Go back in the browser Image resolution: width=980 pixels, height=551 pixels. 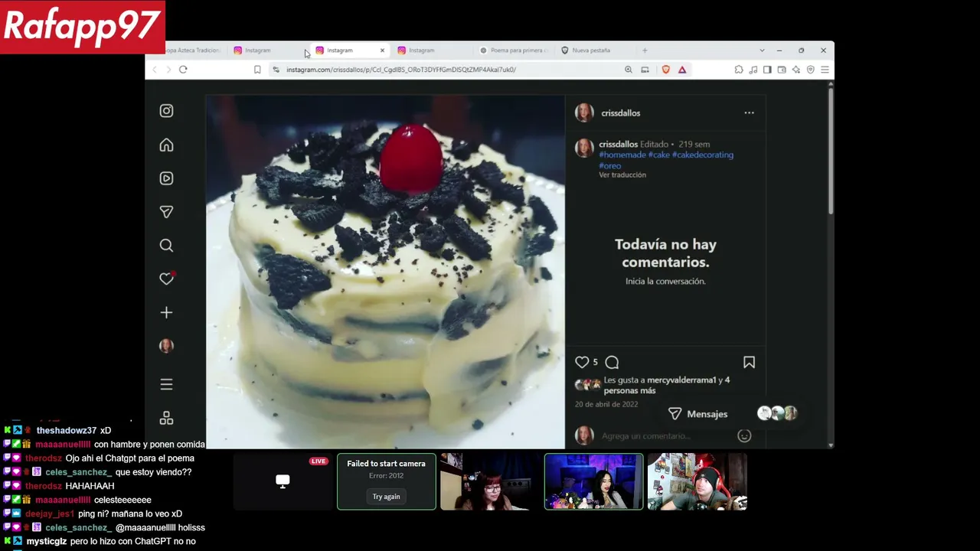155,70
